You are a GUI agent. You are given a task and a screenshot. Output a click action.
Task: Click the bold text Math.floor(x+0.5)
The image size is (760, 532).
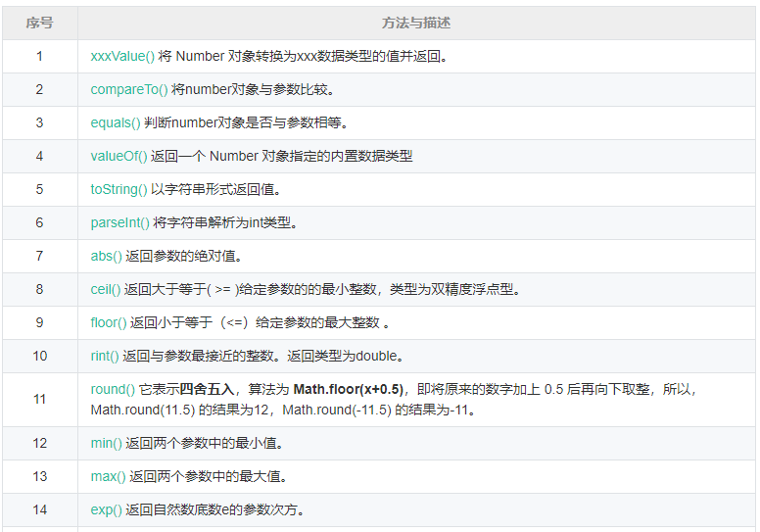tap(349, 389)
